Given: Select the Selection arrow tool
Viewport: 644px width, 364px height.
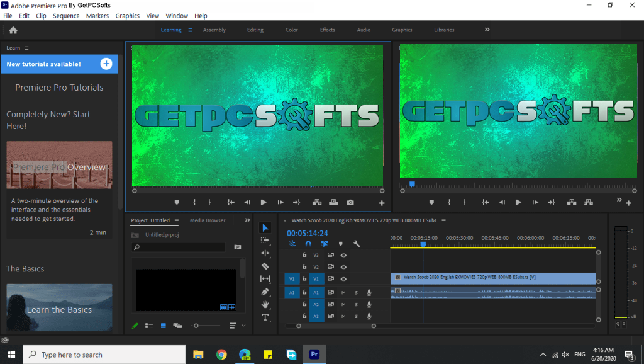Looking at the screenshot, I should click(265, 227).
